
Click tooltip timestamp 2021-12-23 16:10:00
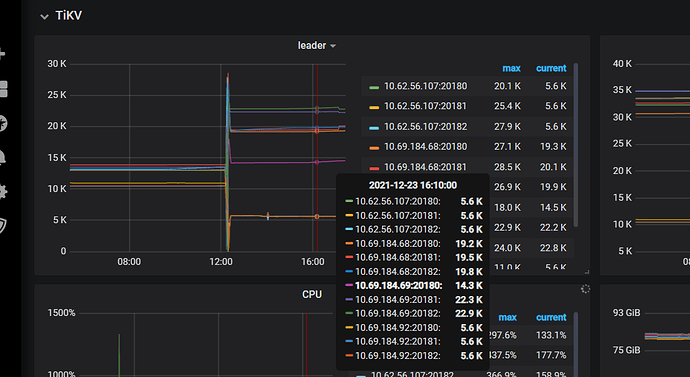point(413,185)
